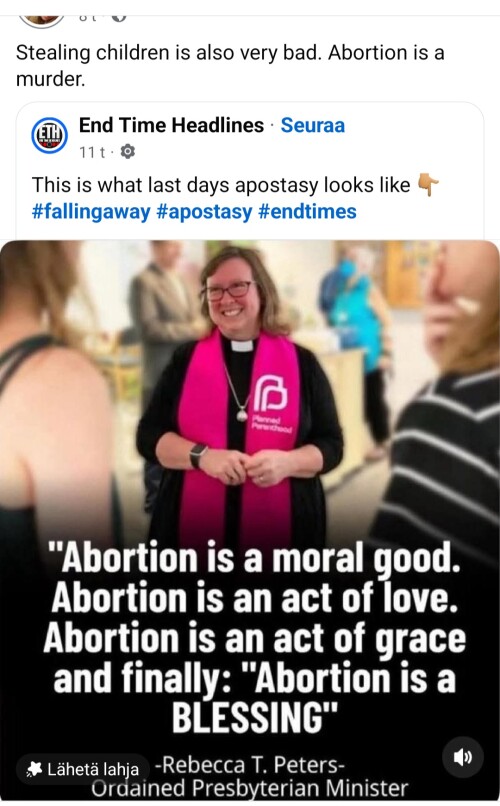This screenshot has width=500, height=806.
Task: Tap the "Rebecca T. Peters" attribution line
Action: [250, 765]
